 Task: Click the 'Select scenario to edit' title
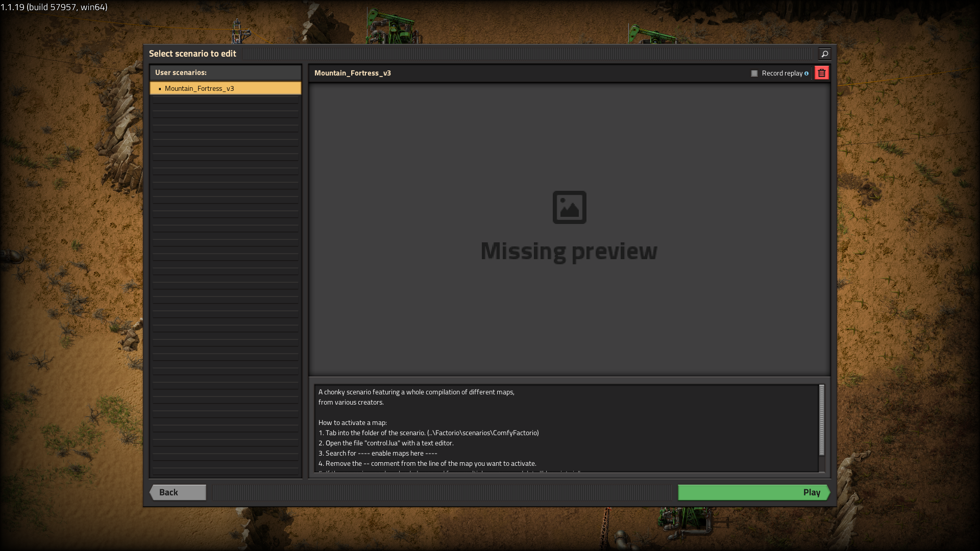[192, 54]
